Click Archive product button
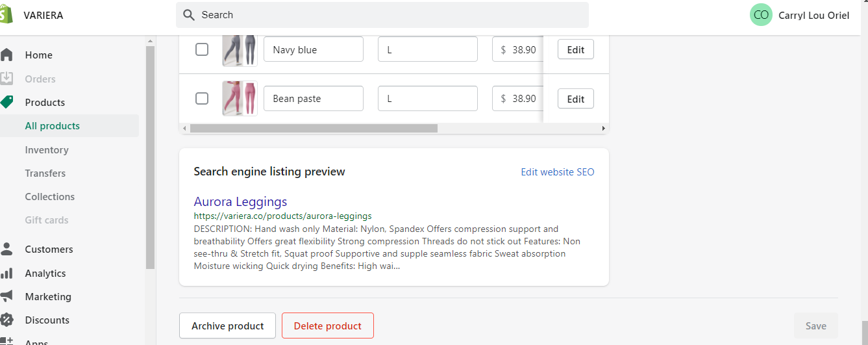 (227, 326)
